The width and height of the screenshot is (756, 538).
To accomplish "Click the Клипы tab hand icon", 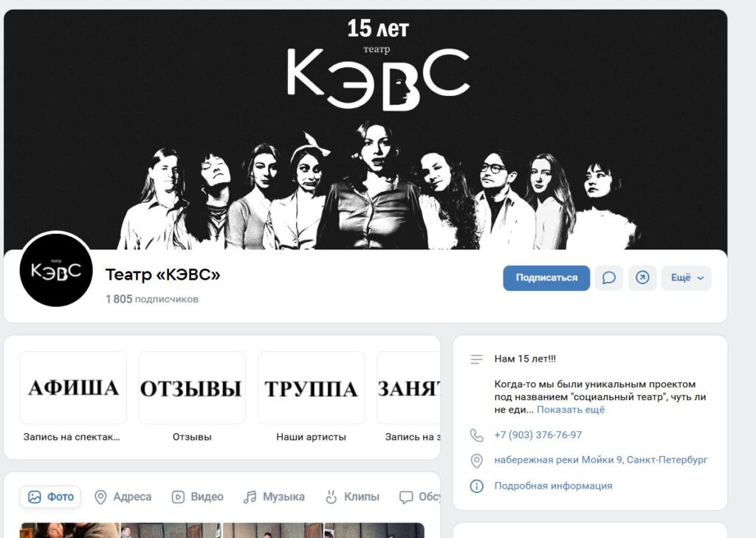I will tap(331, 497).
